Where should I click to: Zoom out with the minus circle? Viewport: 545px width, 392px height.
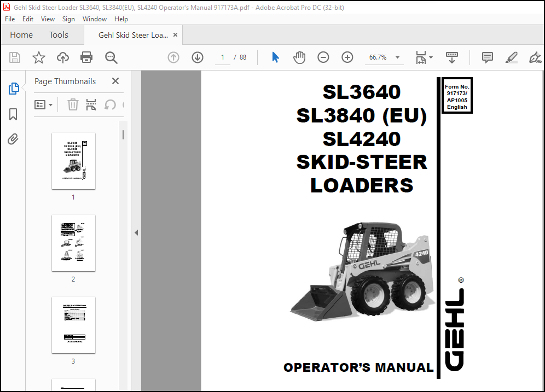[323, 57]
